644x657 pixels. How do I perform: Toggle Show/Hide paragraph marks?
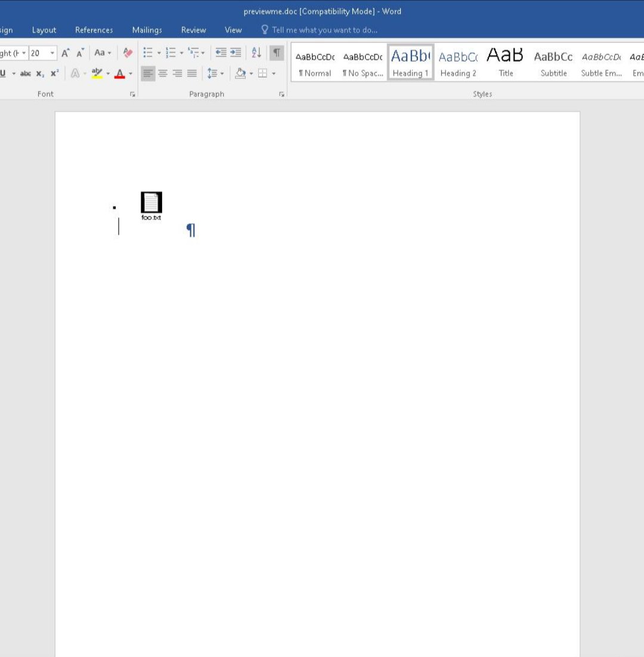(x=276, y=53)
